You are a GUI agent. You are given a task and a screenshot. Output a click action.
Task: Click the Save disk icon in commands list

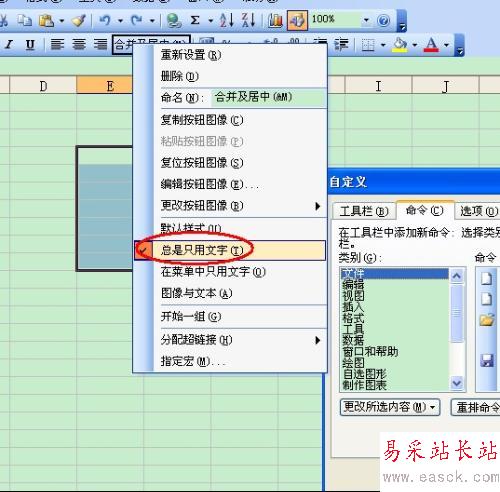click(487, 360)
